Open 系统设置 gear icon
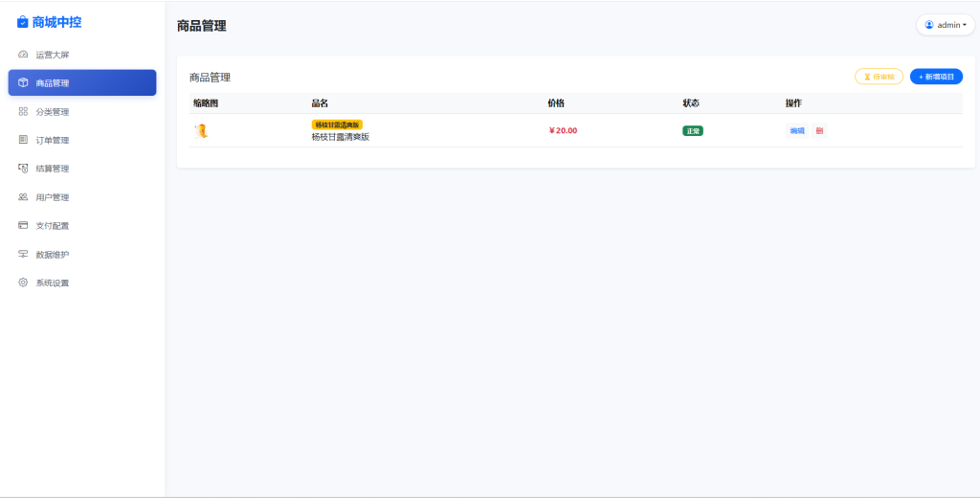 click(23, 283)
